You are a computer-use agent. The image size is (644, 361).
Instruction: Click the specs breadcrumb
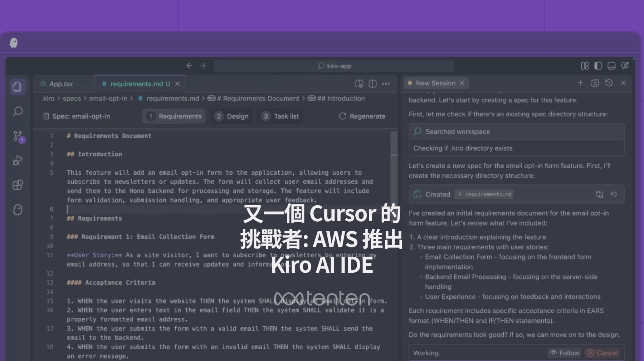(72, 98)
